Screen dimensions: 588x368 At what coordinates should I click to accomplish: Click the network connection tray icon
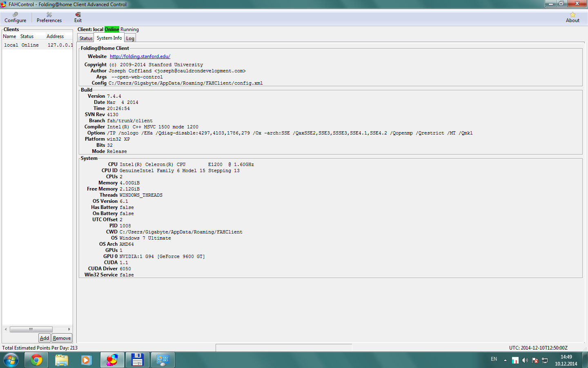point(545,360)
